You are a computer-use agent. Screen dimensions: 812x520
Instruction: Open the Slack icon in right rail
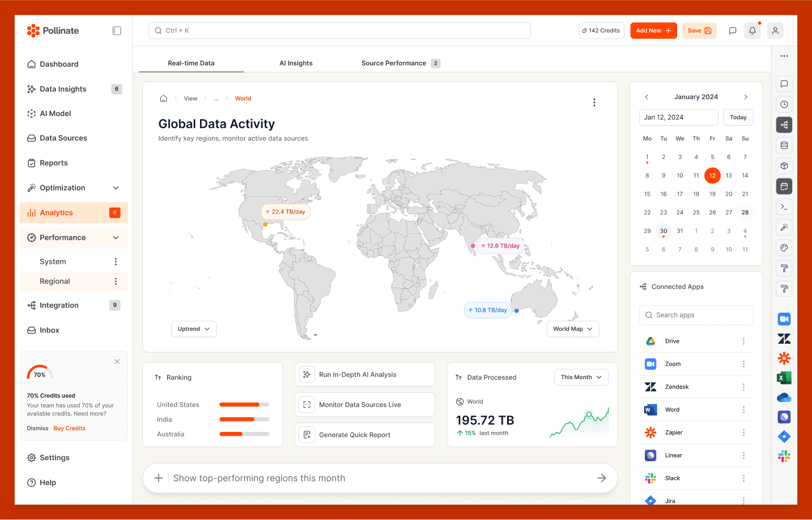click(784, 456)
